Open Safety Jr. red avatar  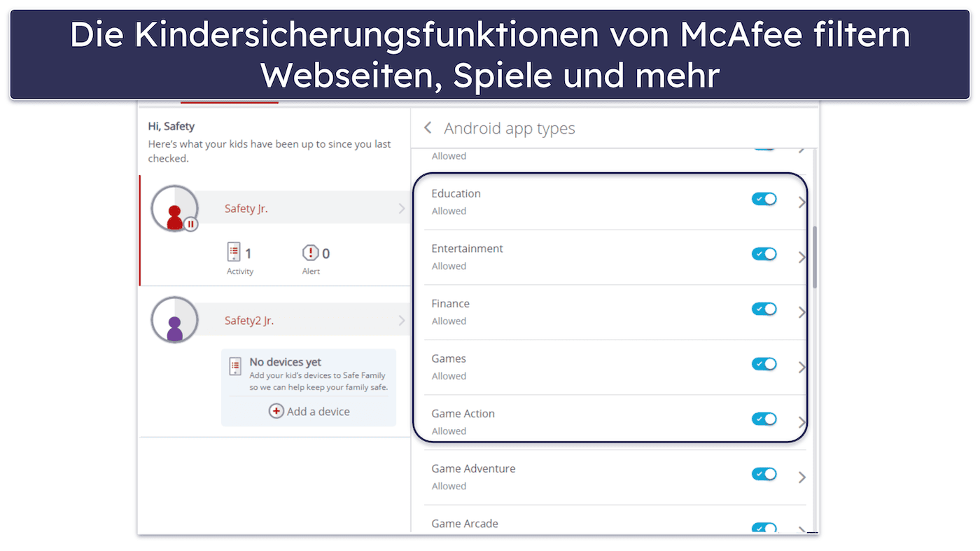click(x=174, y=209)
